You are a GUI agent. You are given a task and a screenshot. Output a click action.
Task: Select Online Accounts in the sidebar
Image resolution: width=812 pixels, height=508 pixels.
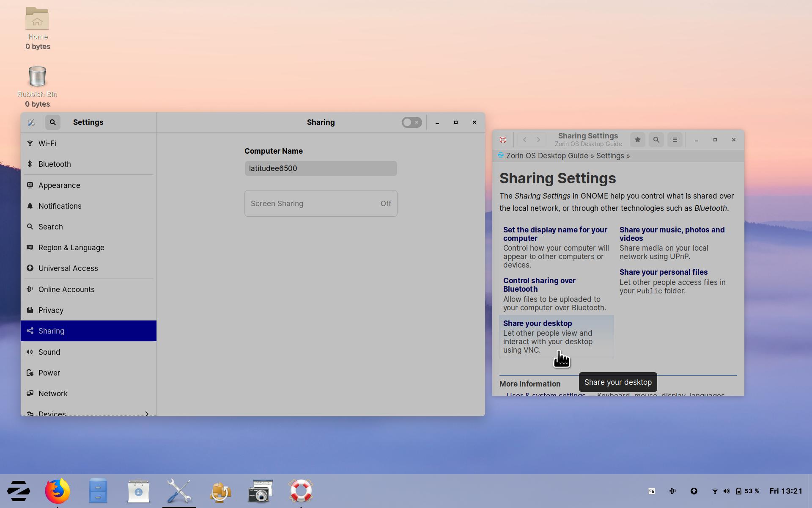[x=66, y=290]
